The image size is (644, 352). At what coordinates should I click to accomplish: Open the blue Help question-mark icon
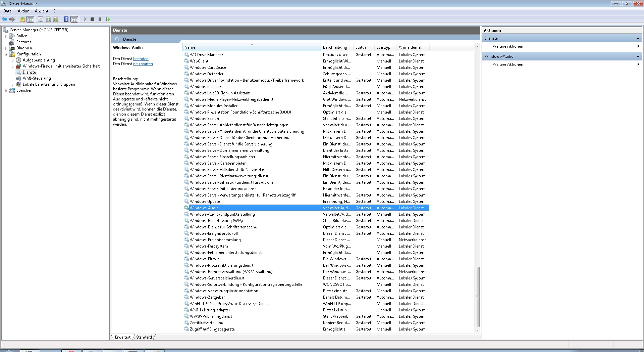click(66, 19)
